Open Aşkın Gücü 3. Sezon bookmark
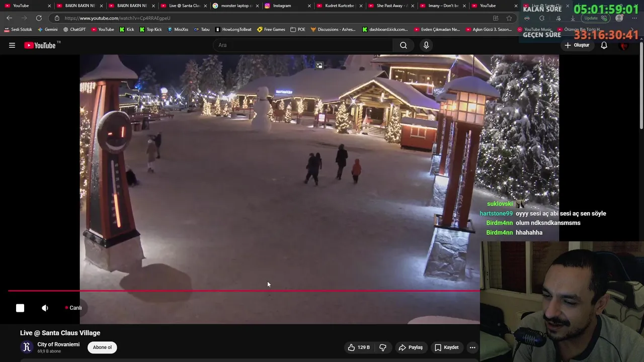This screenshot has width=644, height=362. pyautogui.click(x=489, y=30)
